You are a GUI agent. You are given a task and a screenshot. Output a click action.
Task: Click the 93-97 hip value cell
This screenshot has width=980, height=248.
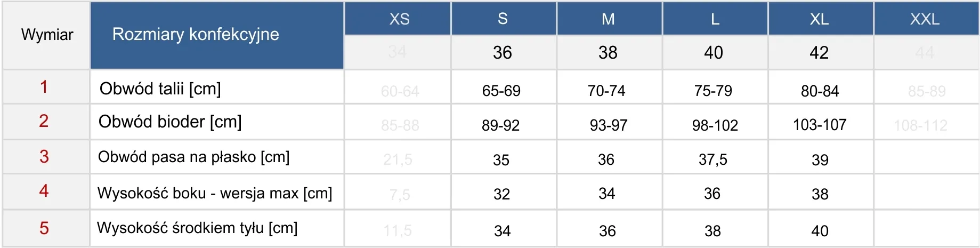pyautogui.click(x=608, y=125)
